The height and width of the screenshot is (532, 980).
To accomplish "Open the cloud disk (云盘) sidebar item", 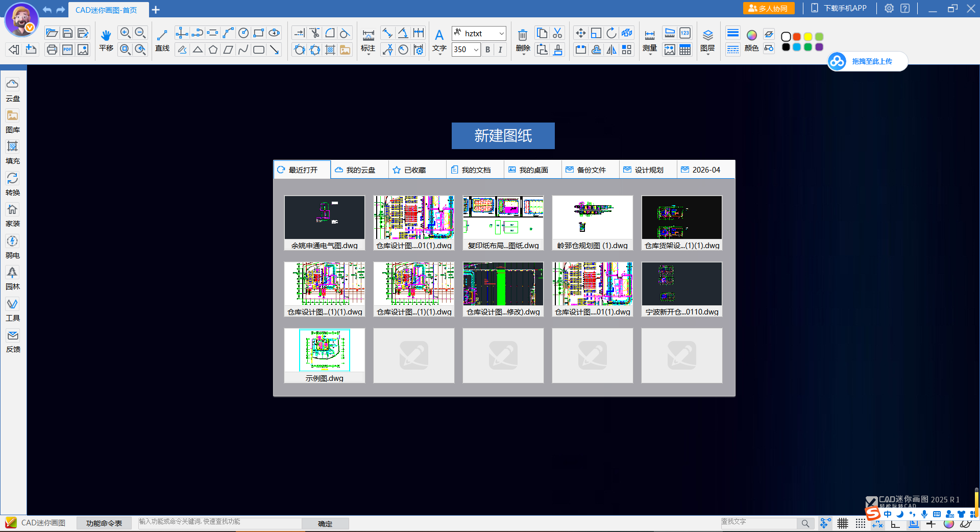I will [13, 90].
